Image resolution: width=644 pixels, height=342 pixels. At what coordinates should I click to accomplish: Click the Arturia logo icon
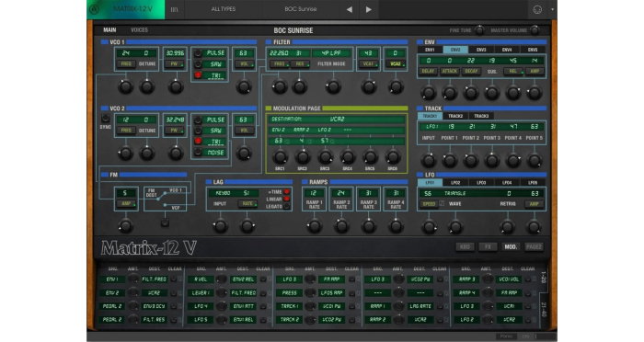coord(95,9)
